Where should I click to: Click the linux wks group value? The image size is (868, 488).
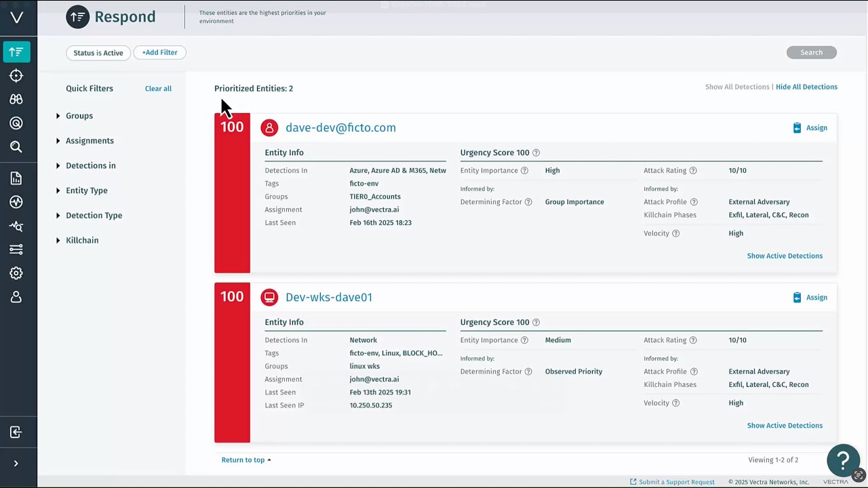364,366
